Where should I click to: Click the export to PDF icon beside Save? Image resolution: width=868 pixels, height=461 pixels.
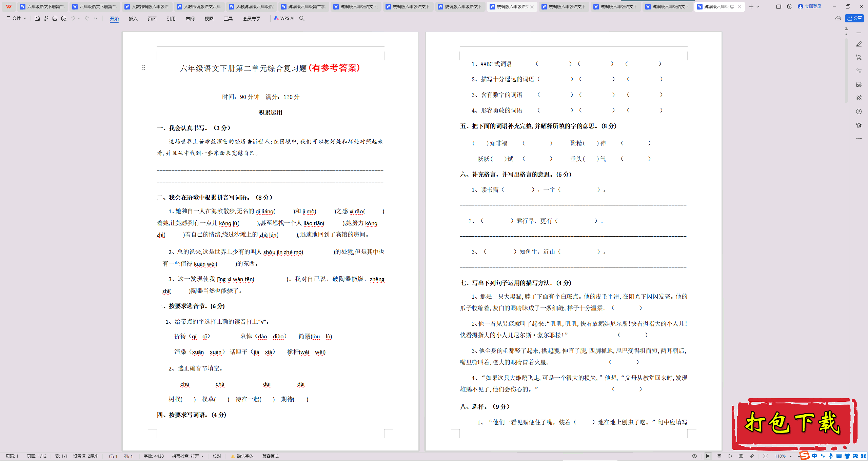coord(46,18)
